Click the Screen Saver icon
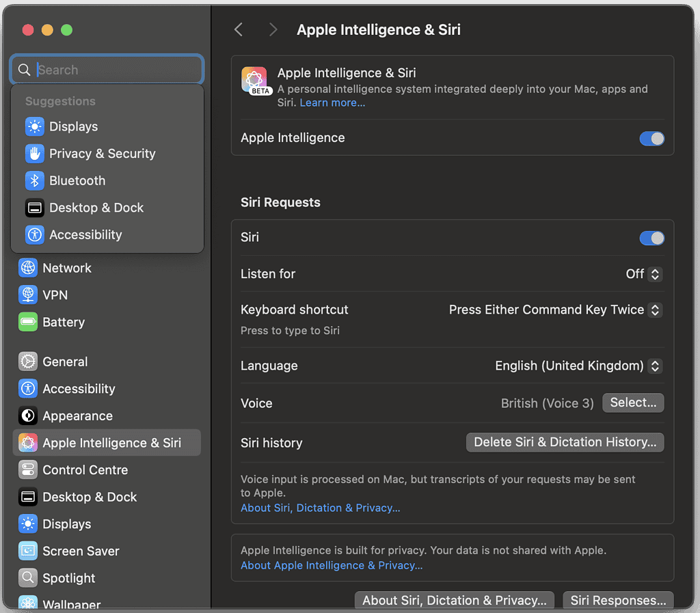The height and width of the screenshot is (613, 700). [x=28, y=551]
